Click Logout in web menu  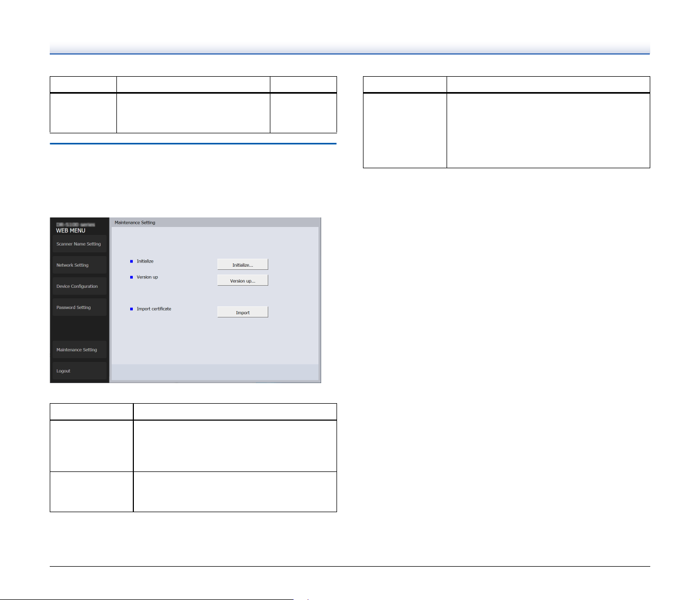click(x=79, y=371)
